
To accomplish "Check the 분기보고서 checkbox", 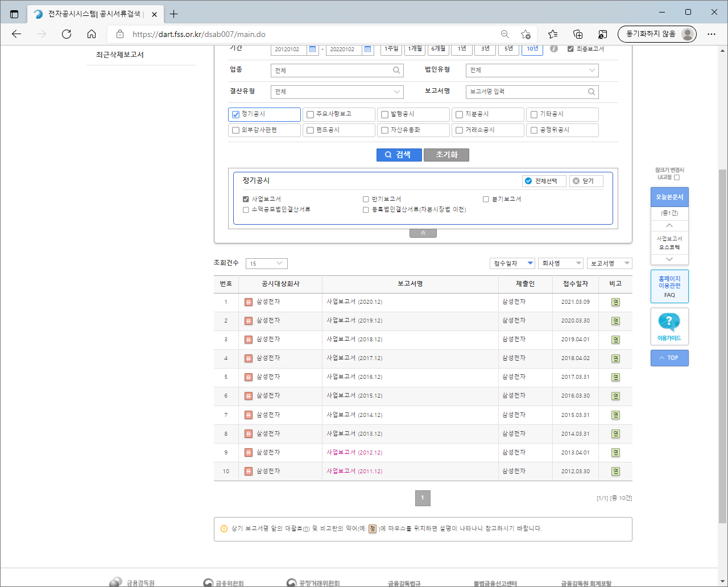I will [486, 199].
